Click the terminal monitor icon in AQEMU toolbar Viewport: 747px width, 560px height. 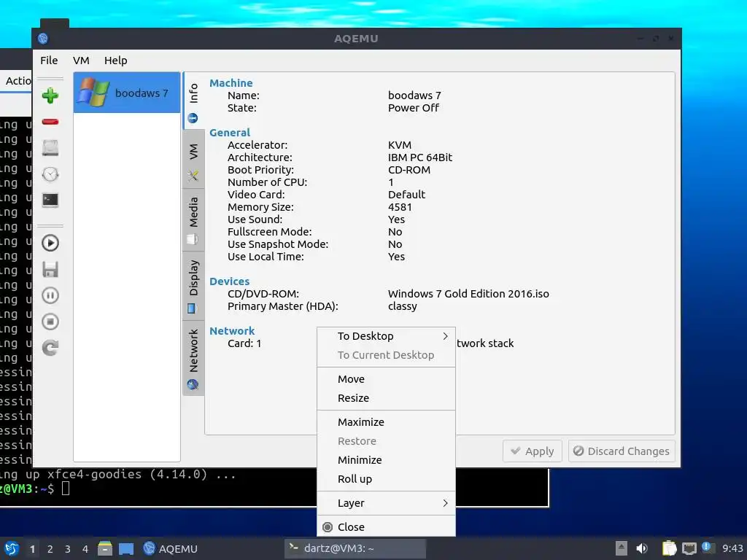(x=50, y=200)
